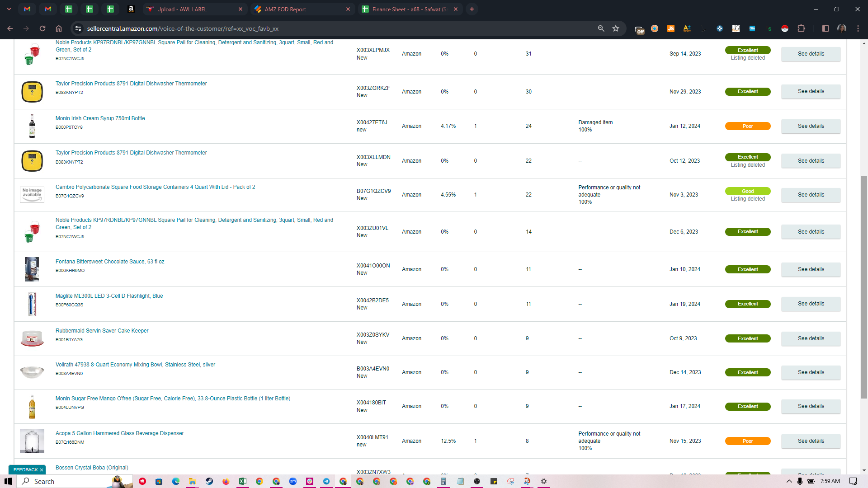Open Firefox from the taskbar
The image size is (868, 488).
(226, 481)
